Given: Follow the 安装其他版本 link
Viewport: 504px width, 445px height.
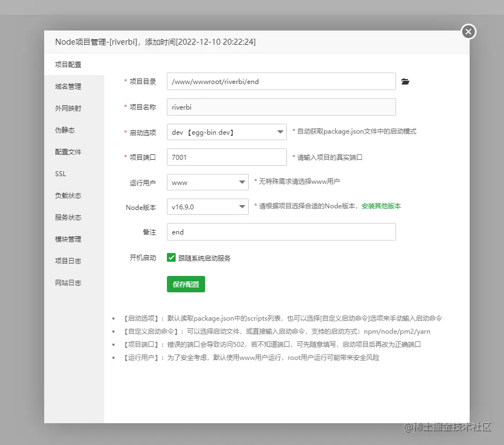Looking at the screenshot, I should point(381,206).
